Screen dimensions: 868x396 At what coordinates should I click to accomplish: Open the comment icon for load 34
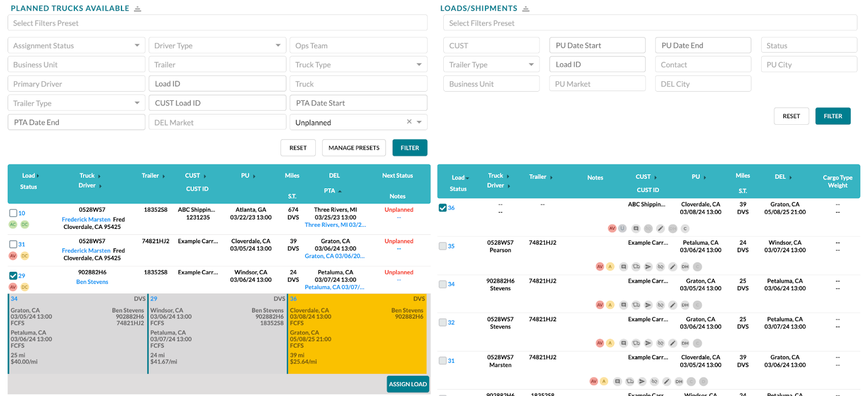[624, 305]
